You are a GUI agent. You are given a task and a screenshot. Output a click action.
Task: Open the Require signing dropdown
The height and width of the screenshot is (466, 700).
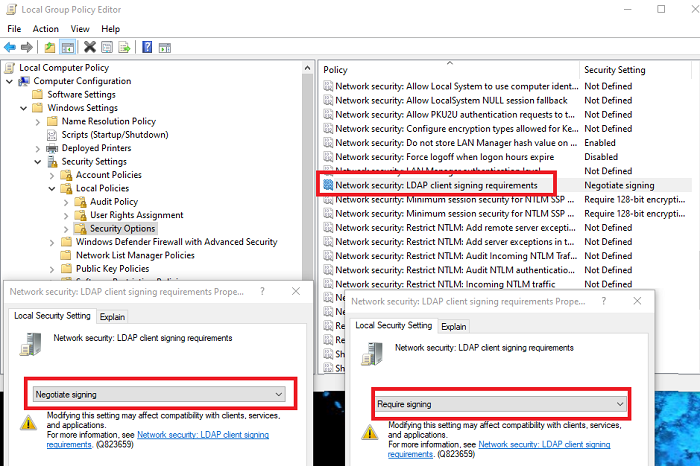coord(500,404)
